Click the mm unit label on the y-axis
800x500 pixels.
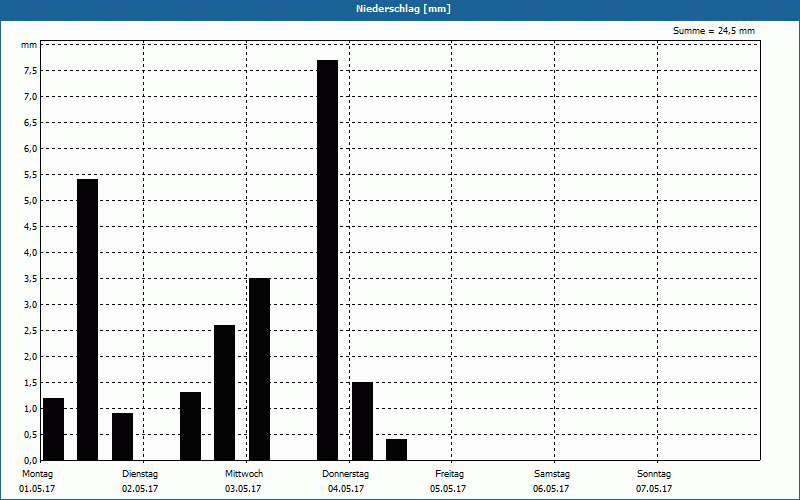pos(29,45)
